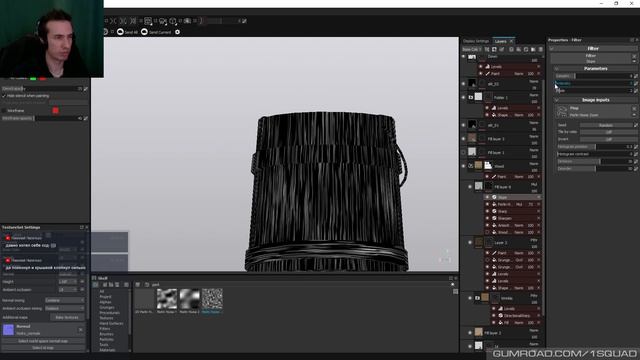Viewport: 640px width, 360px height.
Task: Open settings gear next to Send Current
Action: point(178,32)
